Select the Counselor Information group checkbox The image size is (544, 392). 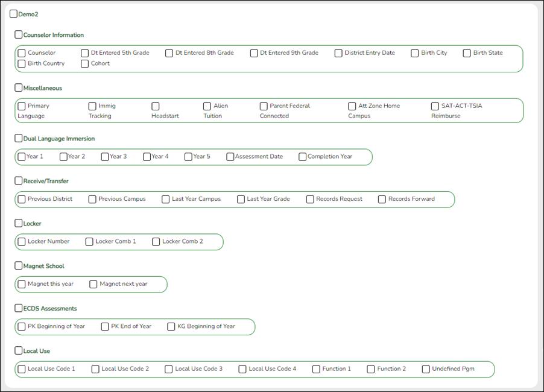[x=18, y=35]
